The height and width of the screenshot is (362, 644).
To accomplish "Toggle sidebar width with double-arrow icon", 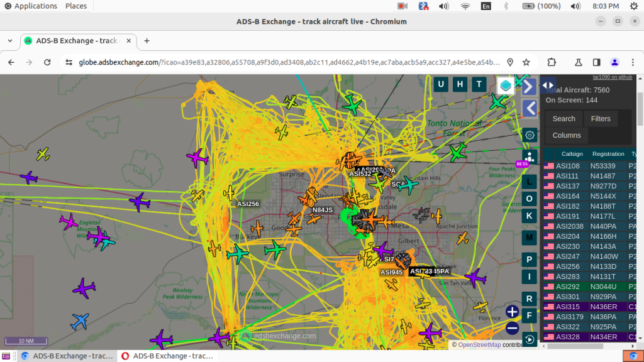I will pyautogui.click(x=548, y=85).
